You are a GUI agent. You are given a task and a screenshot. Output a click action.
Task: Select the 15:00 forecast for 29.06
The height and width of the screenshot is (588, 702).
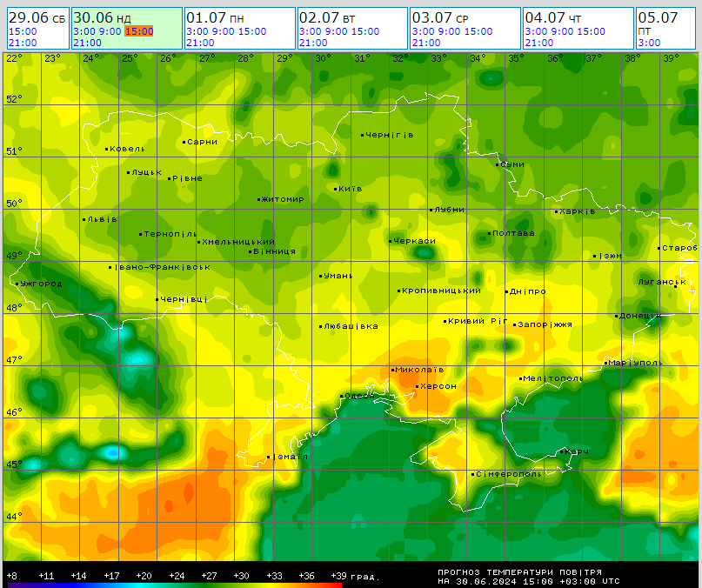click(22, 31)
